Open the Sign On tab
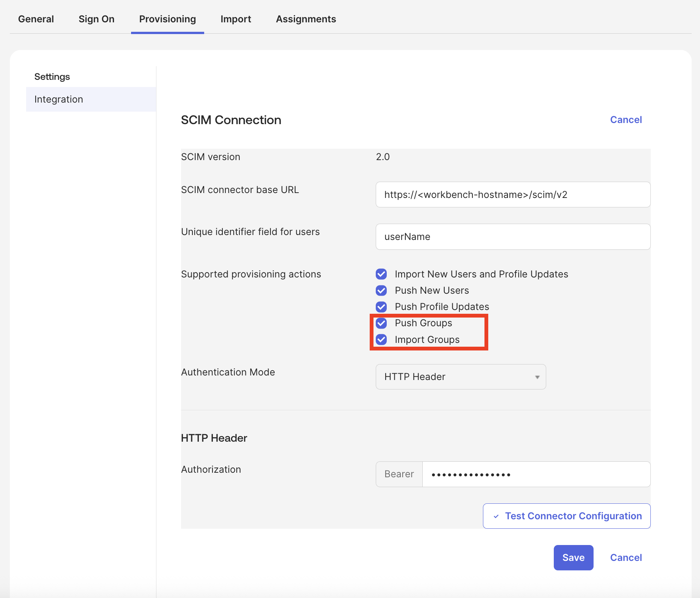 pyautogui.click(x=96, y=19)
